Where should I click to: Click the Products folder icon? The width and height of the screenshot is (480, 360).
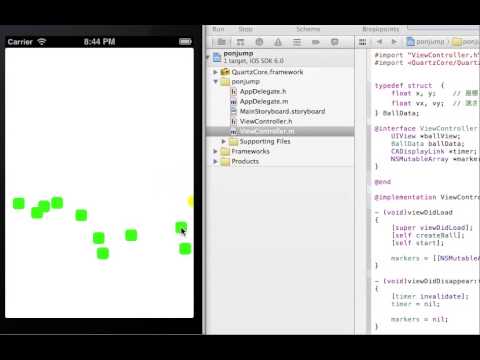225,161
